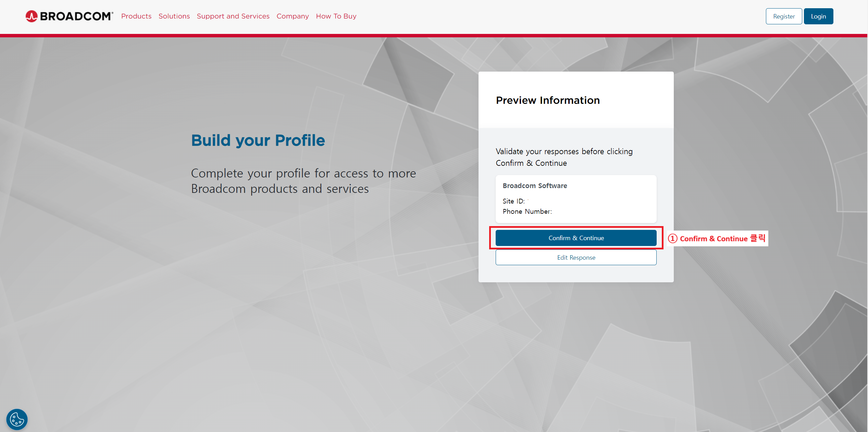
Task: Click the Build your Profile heading
Action: (258, 140)
